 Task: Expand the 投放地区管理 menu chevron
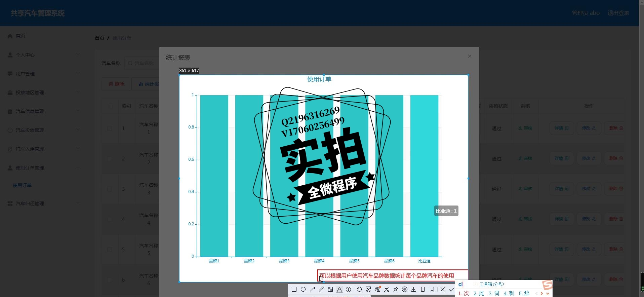(78, 92)
